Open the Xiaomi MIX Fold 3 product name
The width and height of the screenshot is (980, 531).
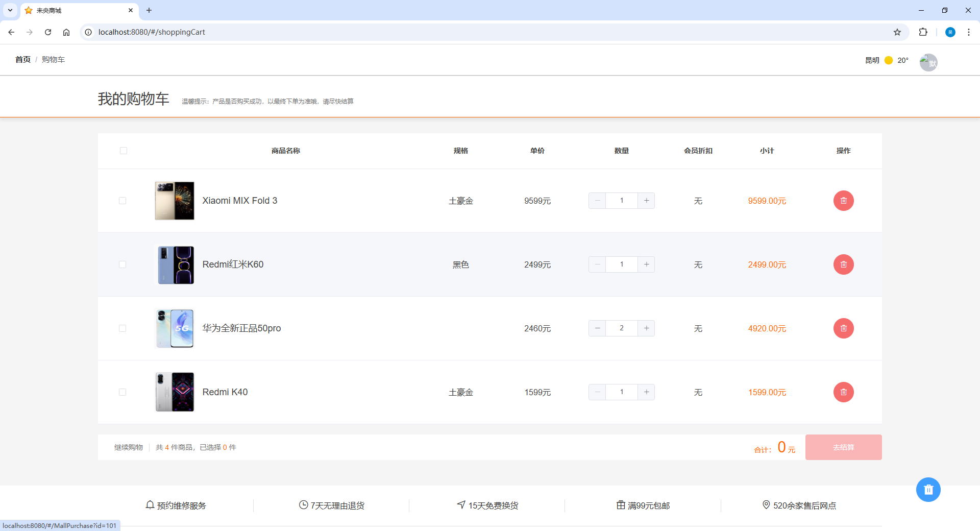tap(240, 201)
